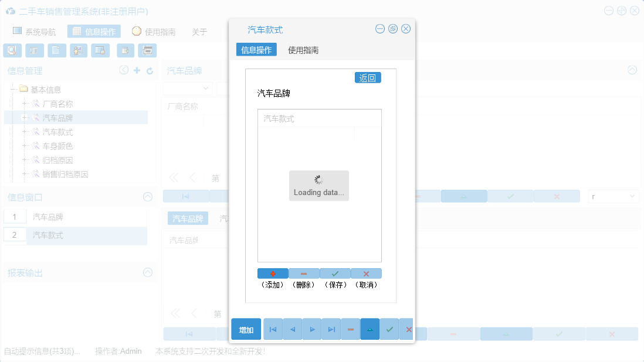
Task: Collapse the 报表输出 panel
Action: pos(147,272)
